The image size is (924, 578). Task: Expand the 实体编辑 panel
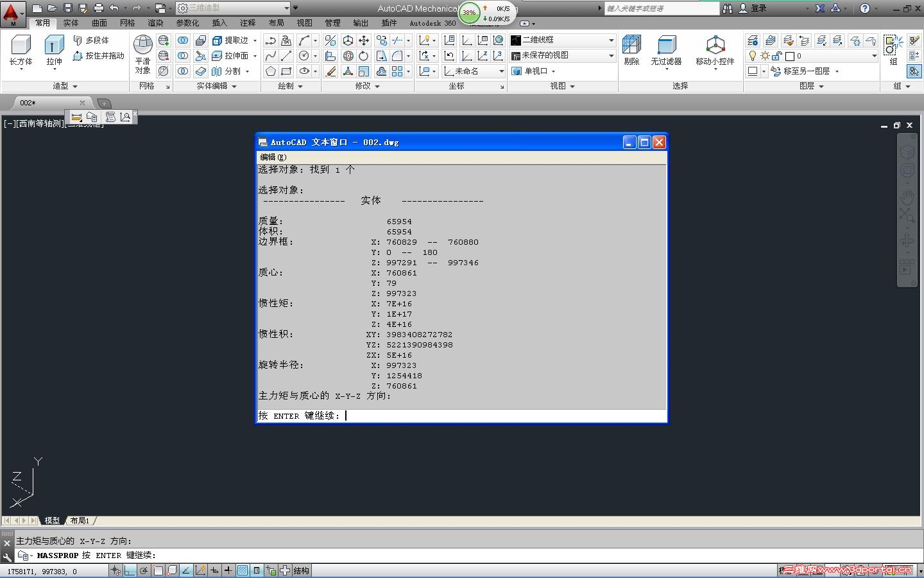click(216, 86)
